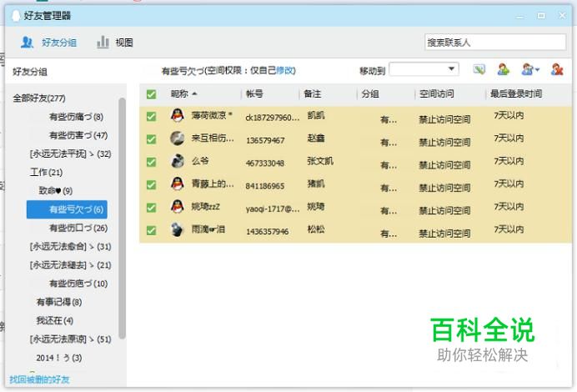The width and height of the screenshot is (577, 392).
Task: Click the remark 赵鑫
Action: pyautogui.click(x=316, y=138)
